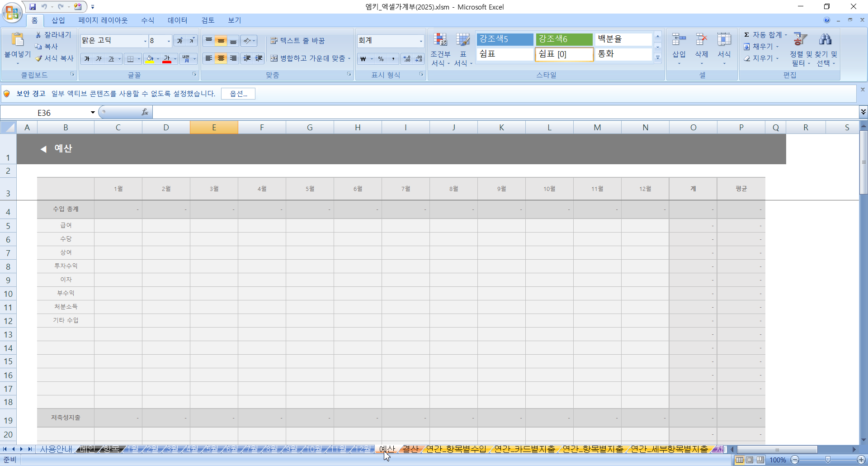
Task: Open the font size dropdown
Action: click(169, 41)
